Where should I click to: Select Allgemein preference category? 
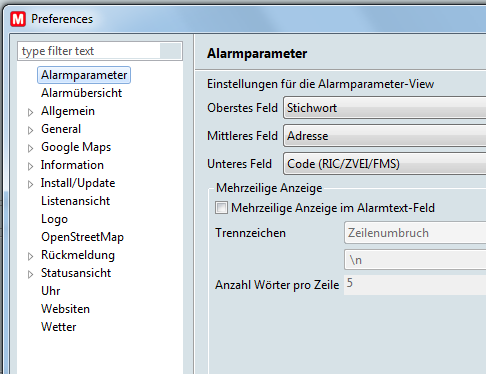click(x=68, y=111)
